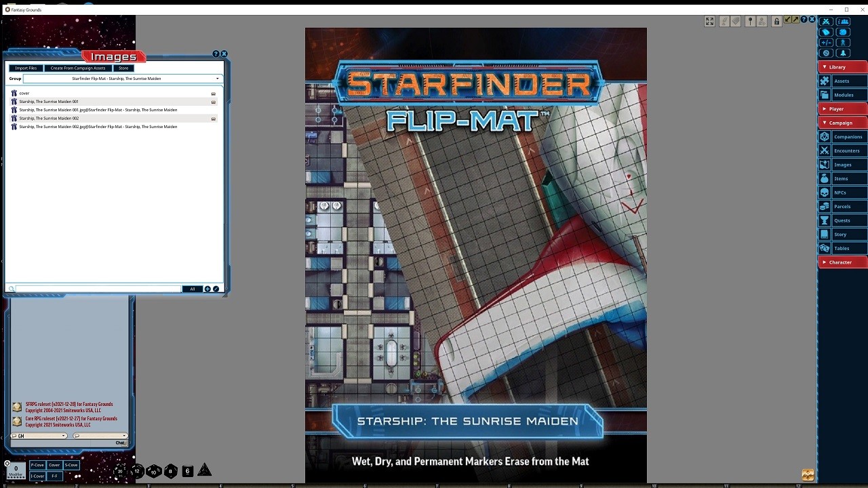Toggle the lock icon on the image window

[777, 21]
